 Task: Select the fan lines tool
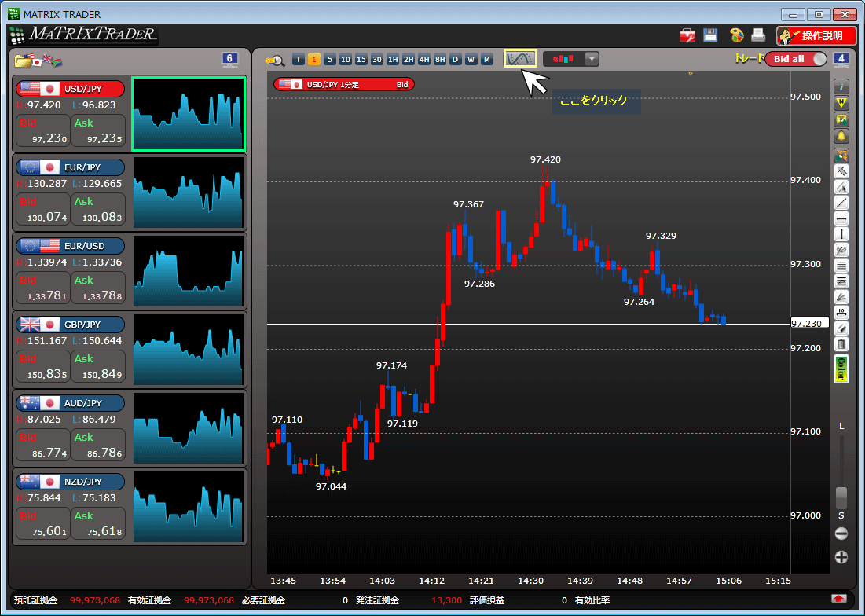[841, 297]
